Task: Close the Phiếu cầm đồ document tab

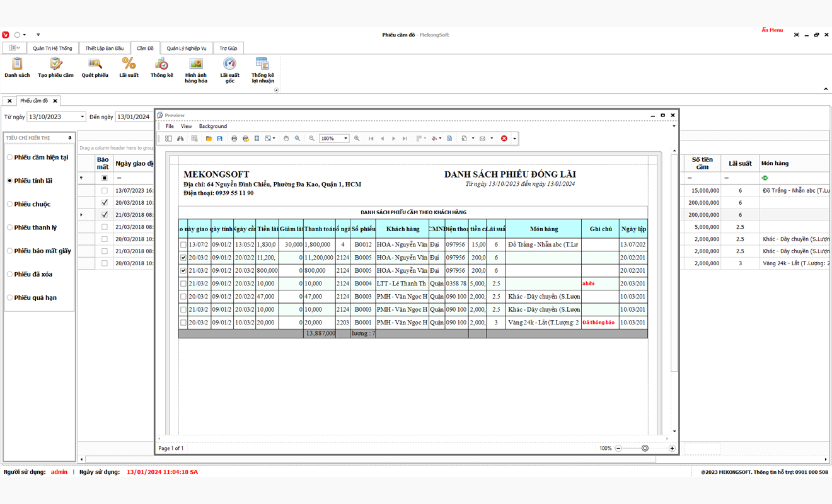Action: coord(55,101)
